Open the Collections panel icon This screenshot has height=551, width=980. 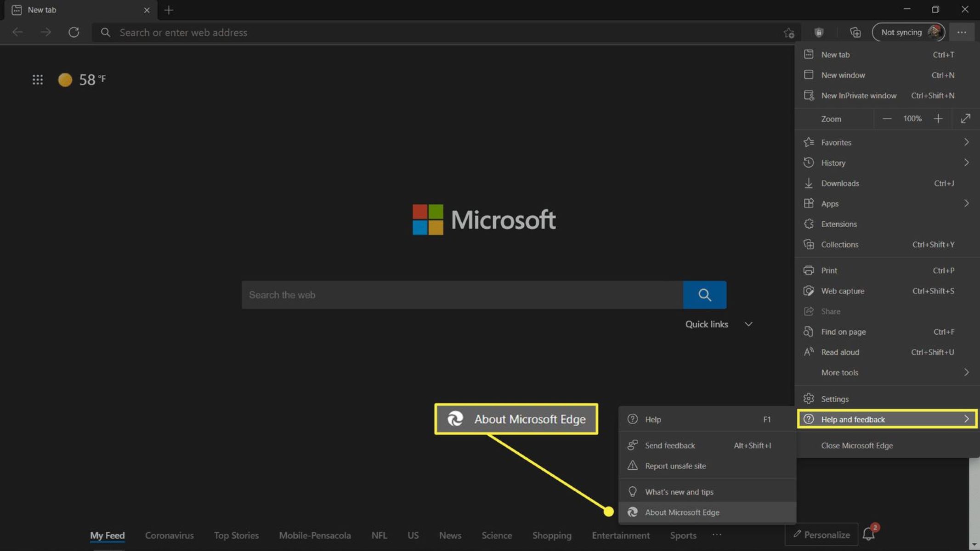pyautogui.click(x=855, y=32)
